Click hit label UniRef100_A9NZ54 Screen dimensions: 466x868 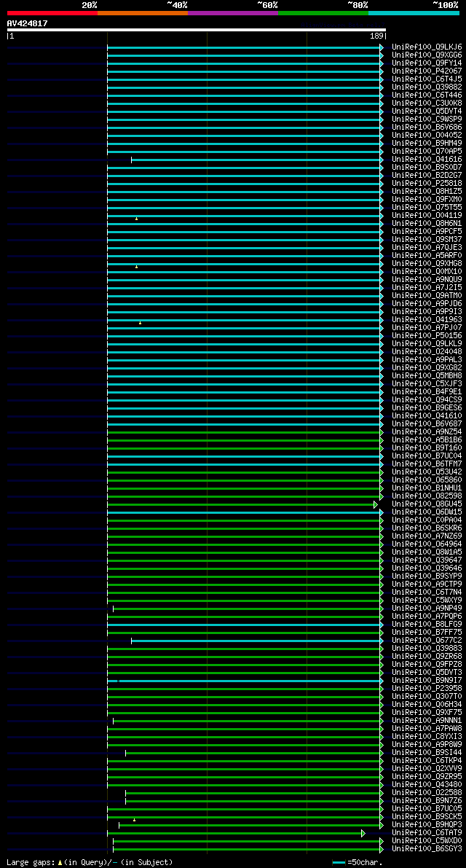pos(427,431)
